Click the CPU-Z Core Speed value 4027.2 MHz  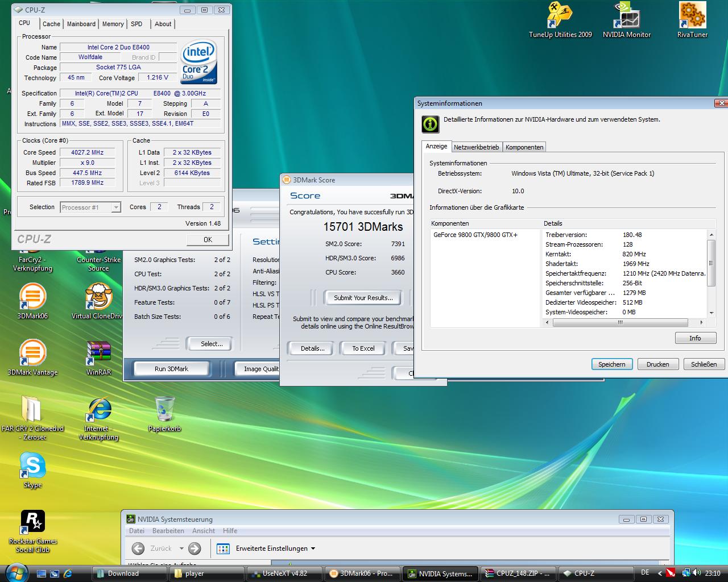(x=87, y=152)
